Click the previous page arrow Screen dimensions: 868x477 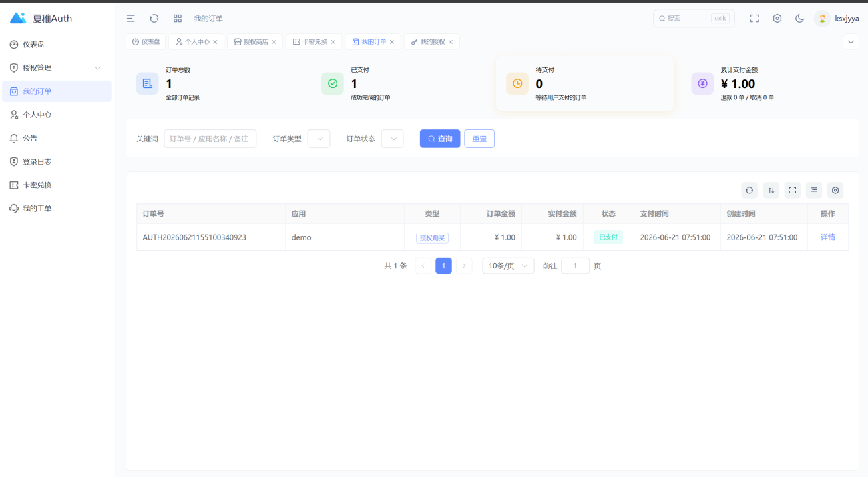(x=423, y=266)
